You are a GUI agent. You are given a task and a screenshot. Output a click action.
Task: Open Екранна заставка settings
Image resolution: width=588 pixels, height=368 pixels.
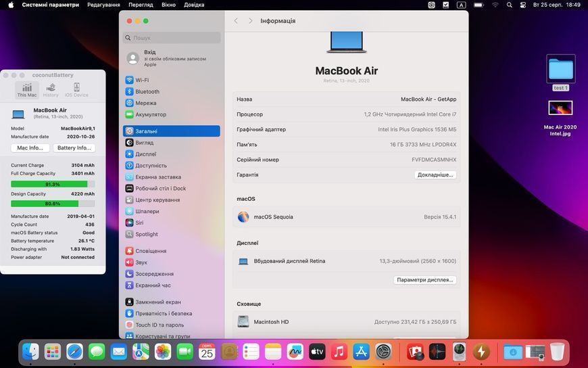172,177
